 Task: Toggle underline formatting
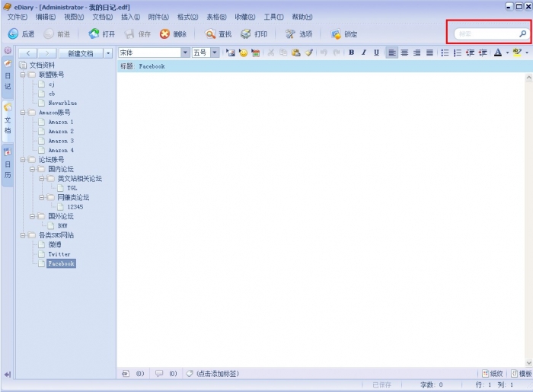point(376,53)
